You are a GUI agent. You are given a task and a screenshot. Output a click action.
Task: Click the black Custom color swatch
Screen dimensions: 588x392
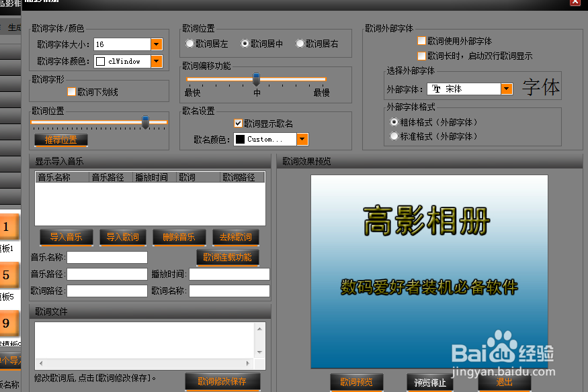pyautogui.click(x=241, y=139)
